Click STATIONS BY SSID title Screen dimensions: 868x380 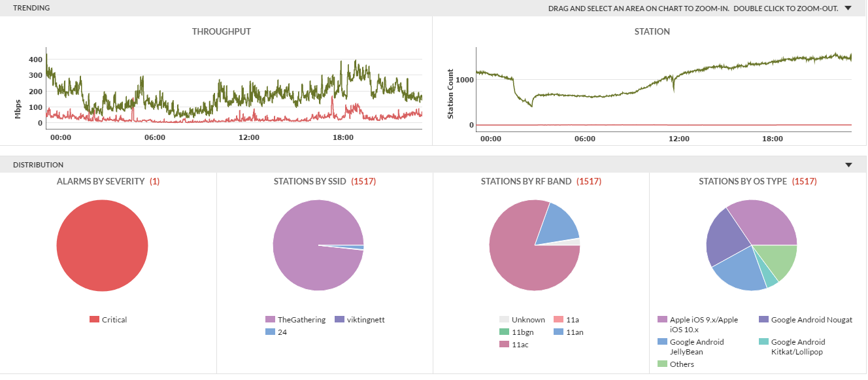(310, 181)
